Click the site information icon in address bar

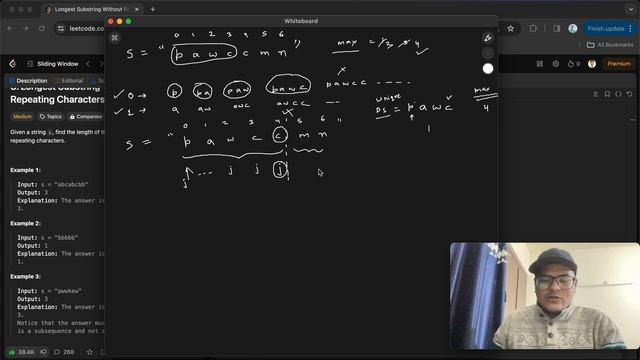click(x=61, y=29)
